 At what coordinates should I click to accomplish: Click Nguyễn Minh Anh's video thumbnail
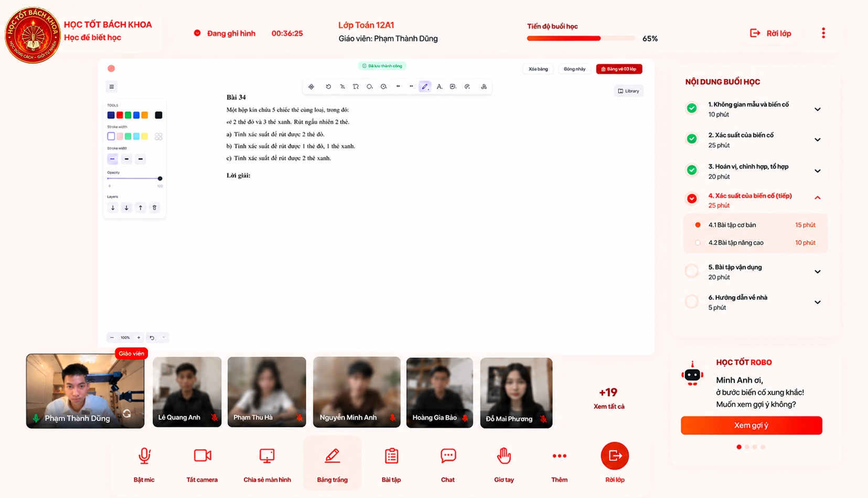pos(357,392)
